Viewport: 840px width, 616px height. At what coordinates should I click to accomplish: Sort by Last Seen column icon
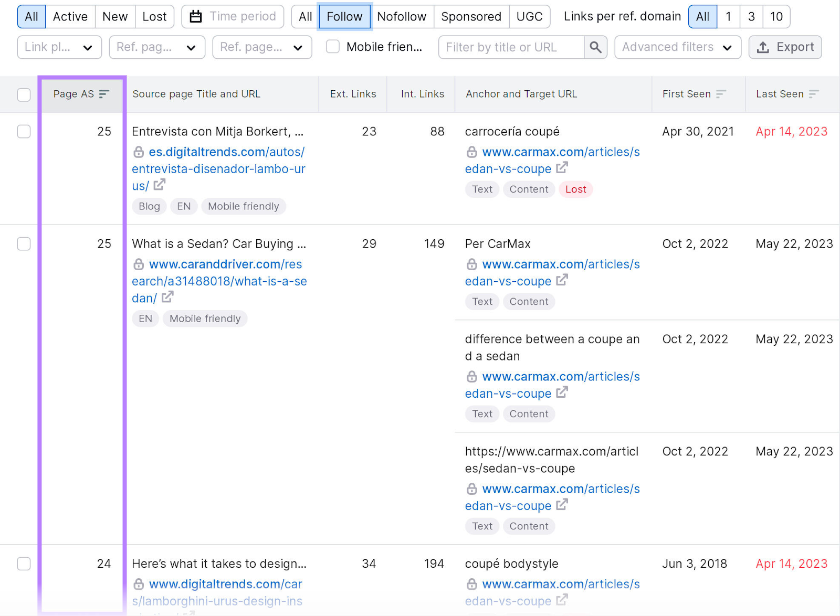click(x=814, y=94)
